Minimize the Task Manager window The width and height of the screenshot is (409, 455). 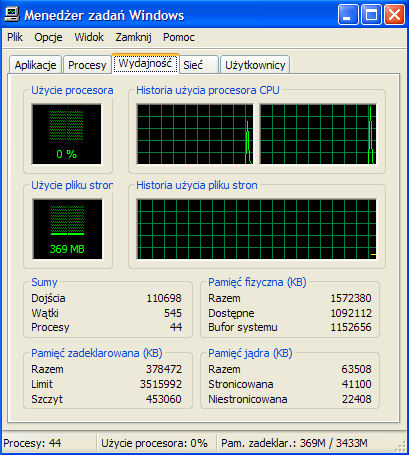point(348,15)
